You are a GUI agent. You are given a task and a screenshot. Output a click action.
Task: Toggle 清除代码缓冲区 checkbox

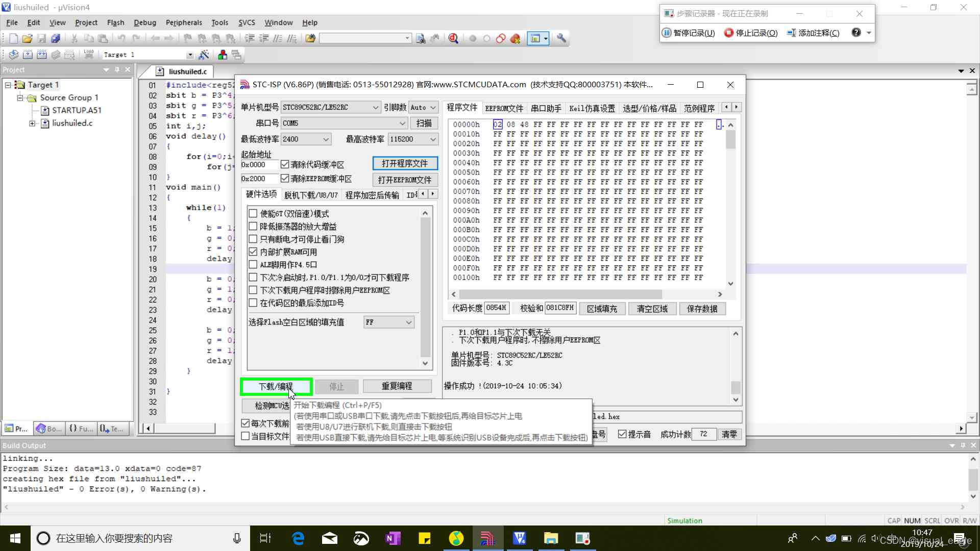point(285,164)
